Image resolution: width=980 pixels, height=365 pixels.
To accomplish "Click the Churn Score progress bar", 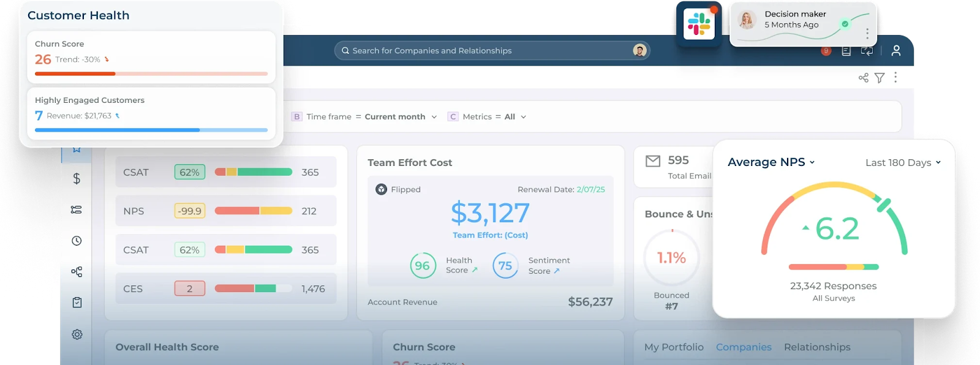I will (x=151, y=73).
